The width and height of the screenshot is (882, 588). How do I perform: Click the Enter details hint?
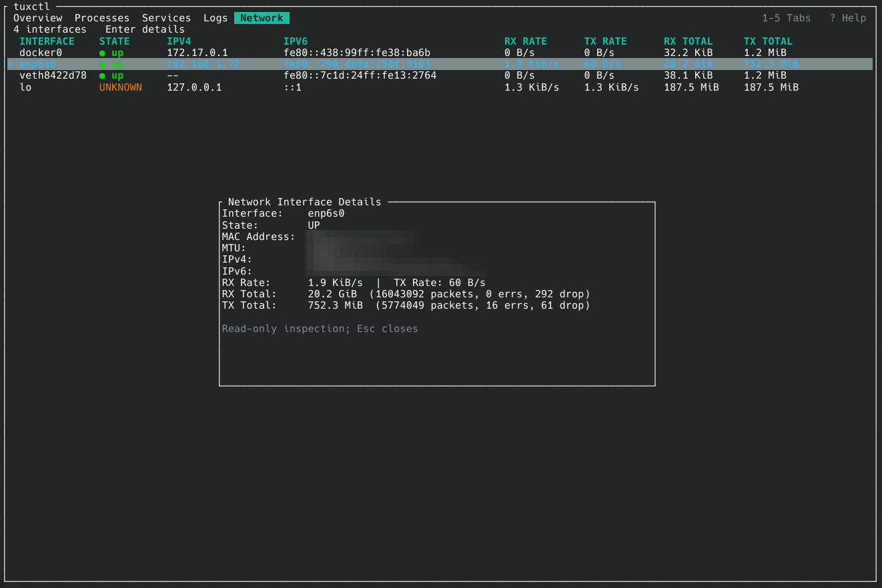(x=145, y=29)
